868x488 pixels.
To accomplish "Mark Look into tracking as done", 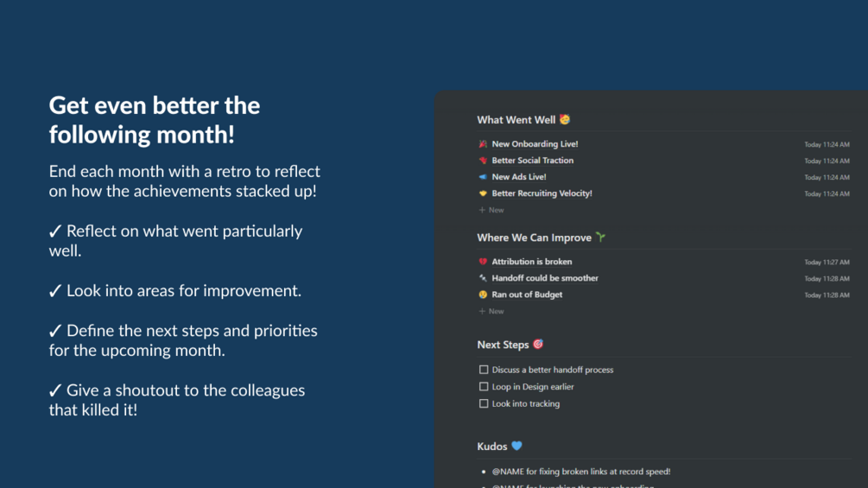I will tap(484, 403).
